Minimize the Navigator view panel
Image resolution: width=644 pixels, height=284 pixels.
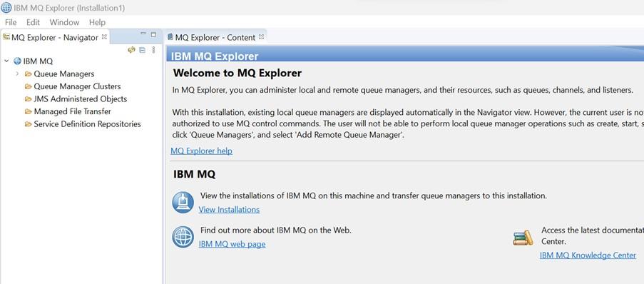tap(143, 34)
